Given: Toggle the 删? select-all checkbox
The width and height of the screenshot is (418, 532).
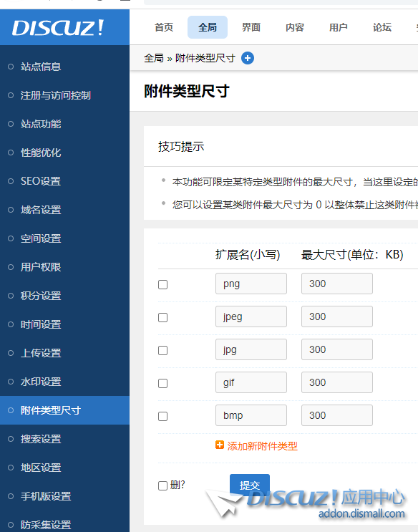Looking at the screenshot, I should click(163, 485).
